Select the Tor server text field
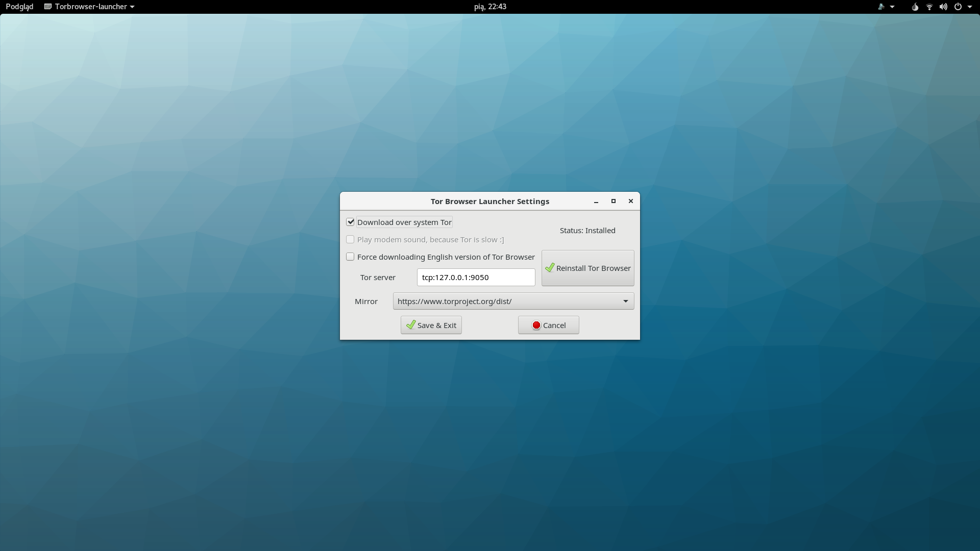The width and height of the screenshot is (980, 551). 476,277
